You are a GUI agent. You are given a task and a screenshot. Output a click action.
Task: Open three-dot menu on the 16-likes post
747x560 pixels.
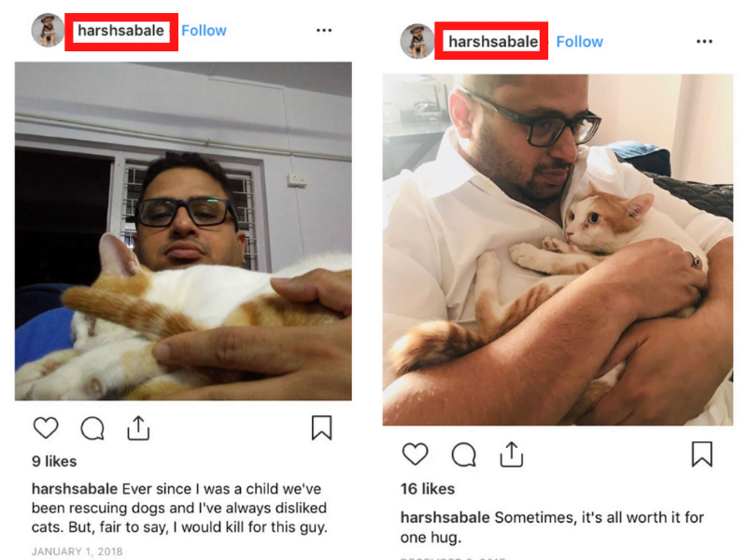pos(704,42)
